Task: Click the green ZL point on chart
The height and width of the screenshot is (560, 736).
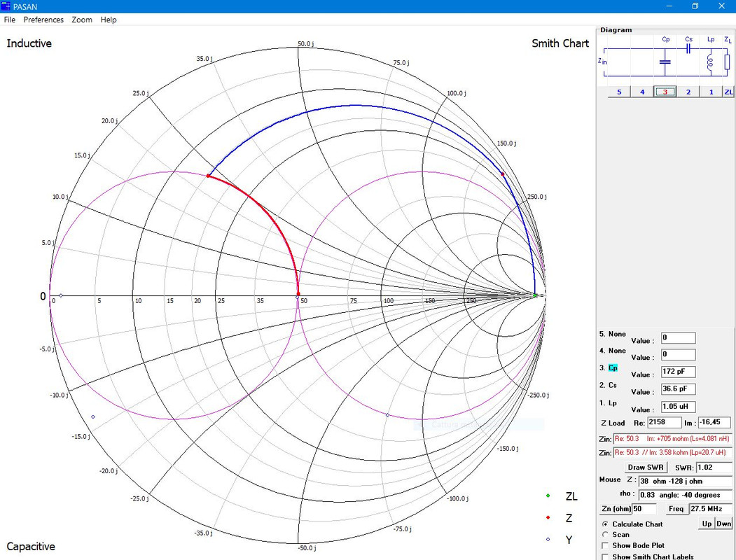Action: tap(535, 295)
